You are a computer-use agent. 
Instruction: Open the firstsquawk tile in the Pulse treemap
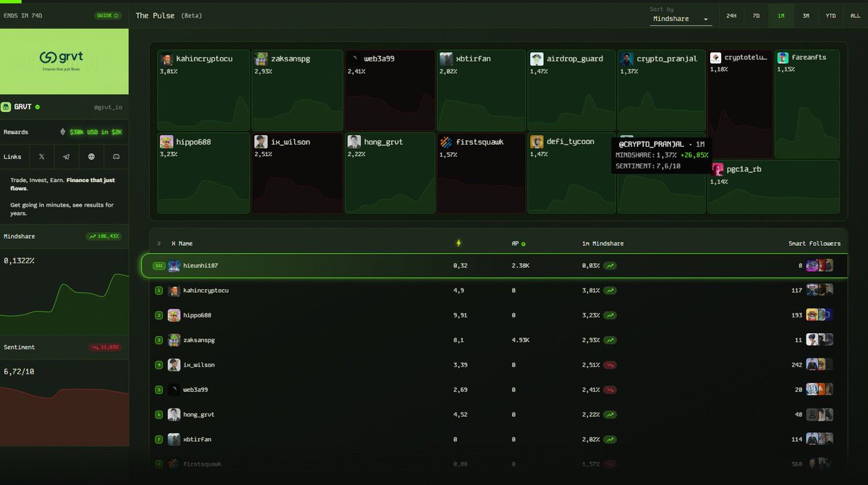coord(482,173)
